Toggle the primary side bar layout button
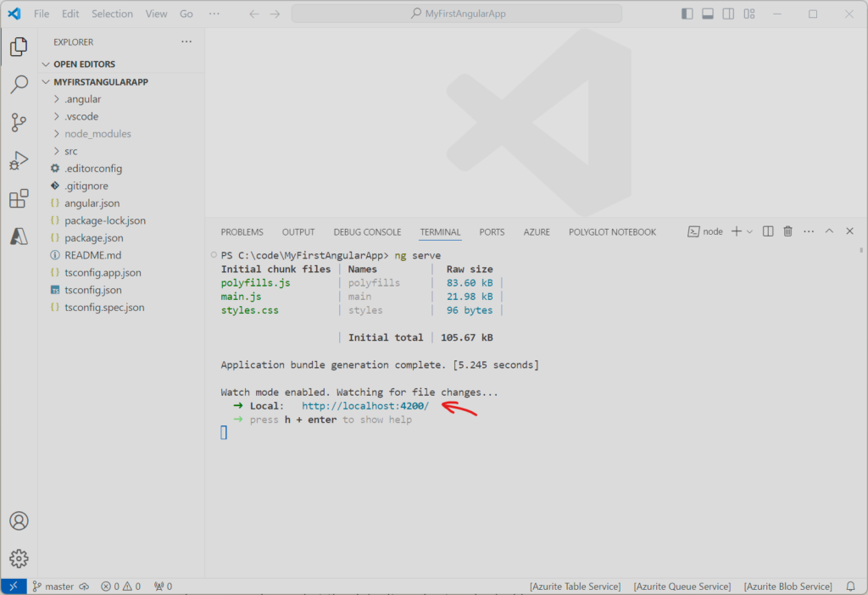The image size is (868, 595). click(x=687, y=14)
